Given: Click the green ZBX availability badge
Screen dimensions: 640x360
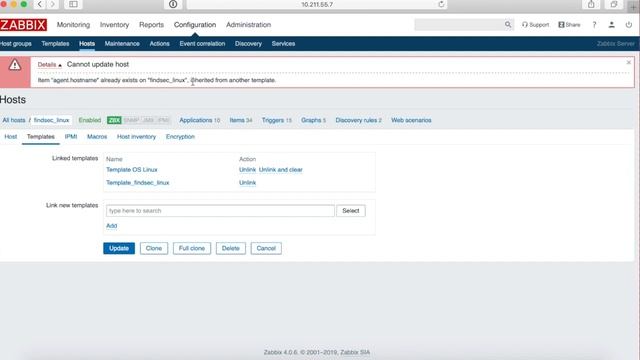Looking at the screenshot, I should (114, 120).
